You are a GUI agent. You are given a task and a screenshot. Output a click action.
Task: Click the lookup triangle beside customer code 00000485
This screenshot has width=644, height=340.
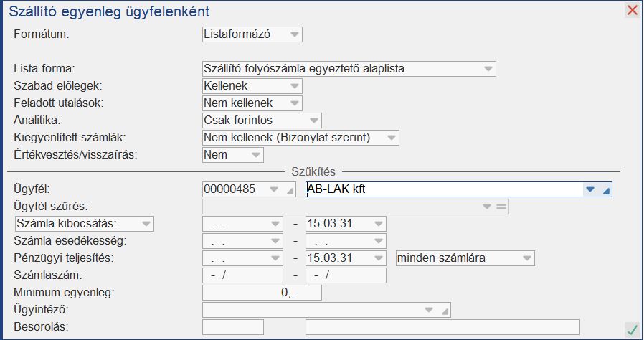coord(290,190)
